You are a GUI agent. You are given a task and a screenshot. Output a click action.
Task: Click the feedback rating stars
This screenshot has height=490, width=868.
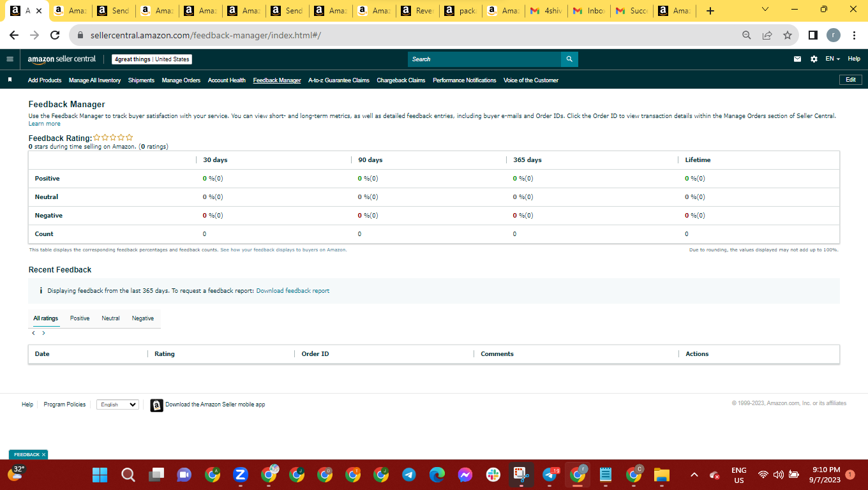click(113, 137)
